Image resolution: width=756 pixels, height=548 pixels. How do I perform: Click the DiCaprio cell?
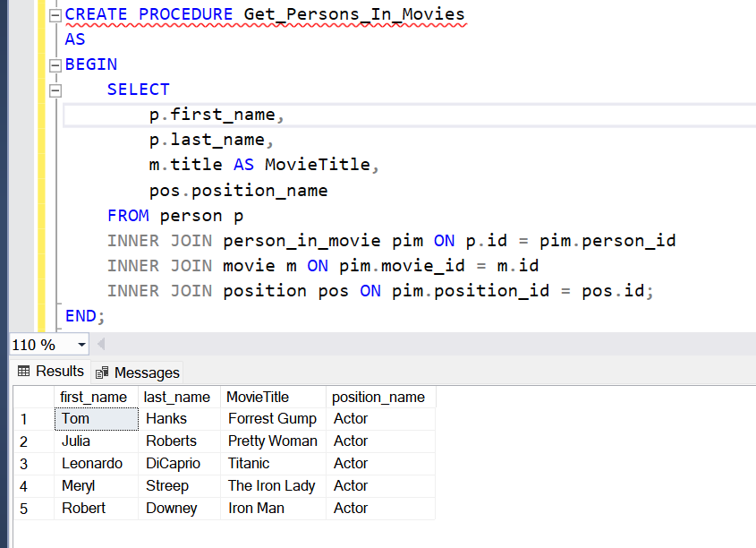coord(179,464)
